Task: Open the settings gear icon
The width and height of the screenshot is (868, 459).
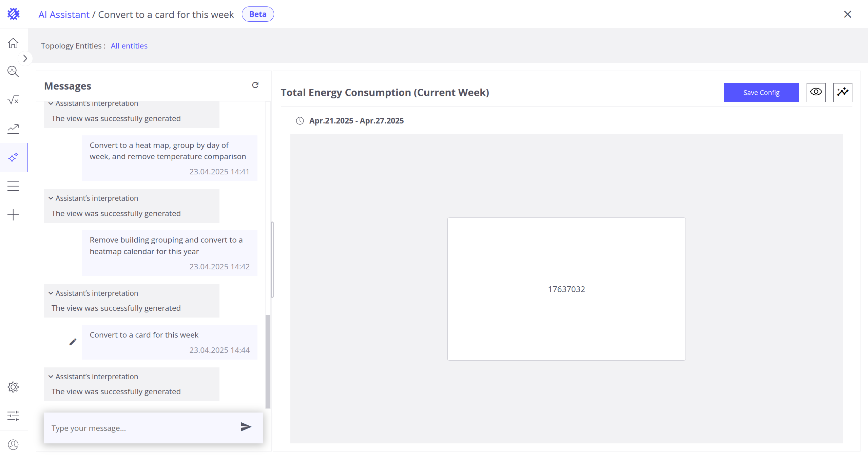Action: click(x=13, y=387)
